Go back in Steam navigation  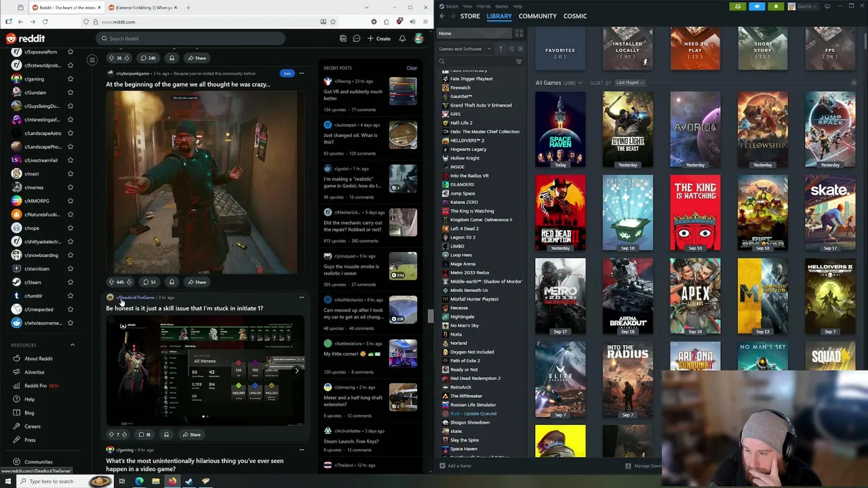click(442, 16)
